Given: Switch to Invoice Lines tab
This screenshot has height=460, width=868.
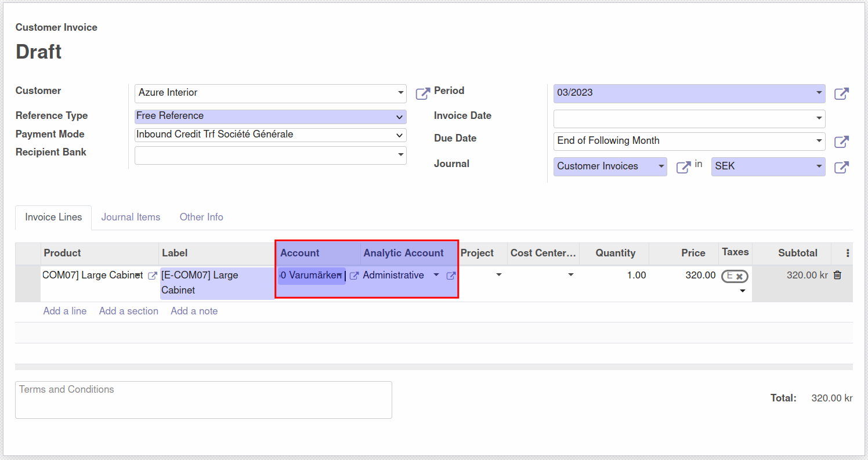Looking at the screenshot, I should click(x=53, y=218).
